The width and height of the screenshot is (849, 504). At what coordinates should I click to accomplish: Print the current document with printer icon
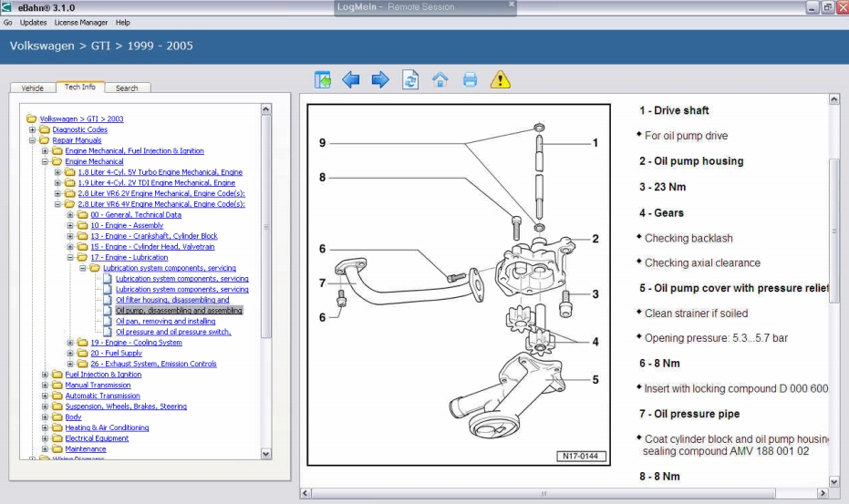tap(470, 80)
